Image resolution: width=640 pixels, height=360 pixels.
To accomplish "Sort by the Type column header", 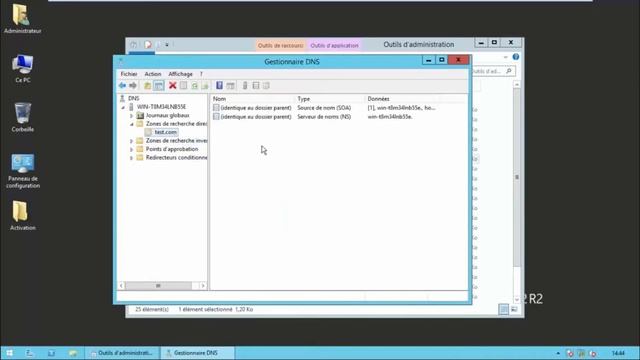I will point(329,99).
